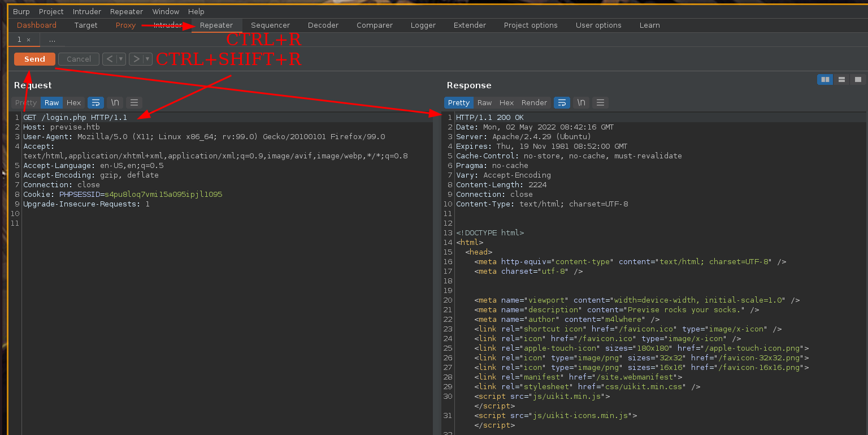Image resolution: width=868 pixels, height=435 pixels.
Task: Switch to top-bottom layout view
Action: pyautogui.click(x=841, y=80)
